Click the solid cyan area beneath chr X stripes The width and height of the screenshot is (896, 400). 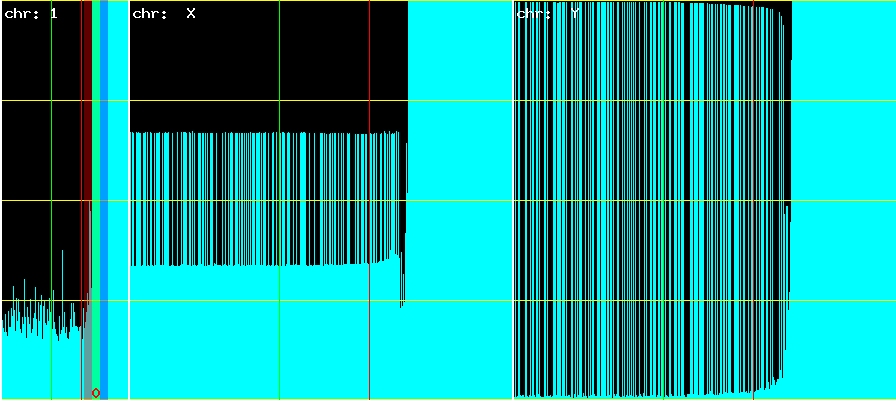268,330
